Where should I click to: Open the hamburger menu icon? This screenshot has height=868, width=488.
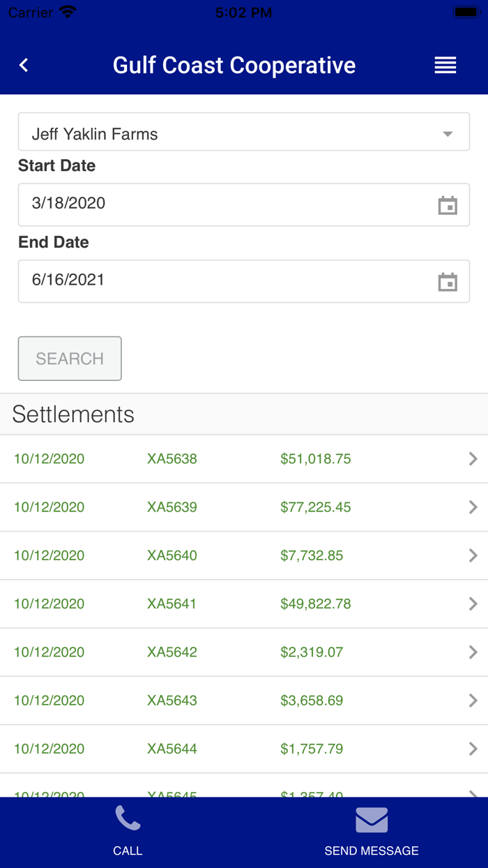(445, 65)
